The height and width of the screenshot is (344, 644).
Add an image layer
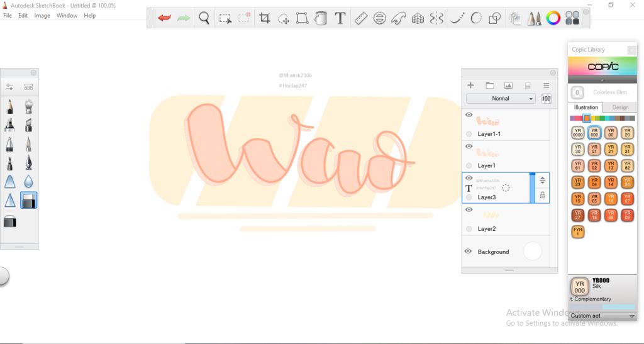pyautogui.click(x=508, y=86)
